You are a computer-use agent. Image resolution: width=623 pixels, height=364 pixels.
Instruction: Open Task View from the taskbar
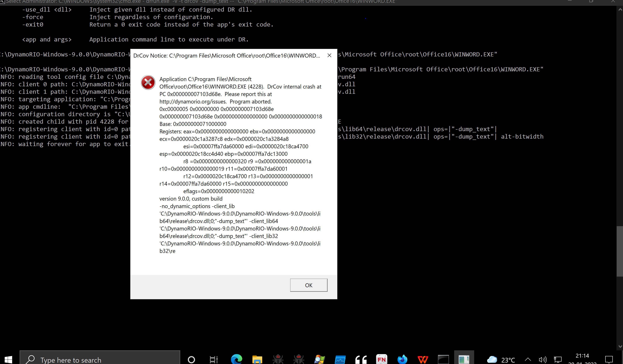[214, 359]
